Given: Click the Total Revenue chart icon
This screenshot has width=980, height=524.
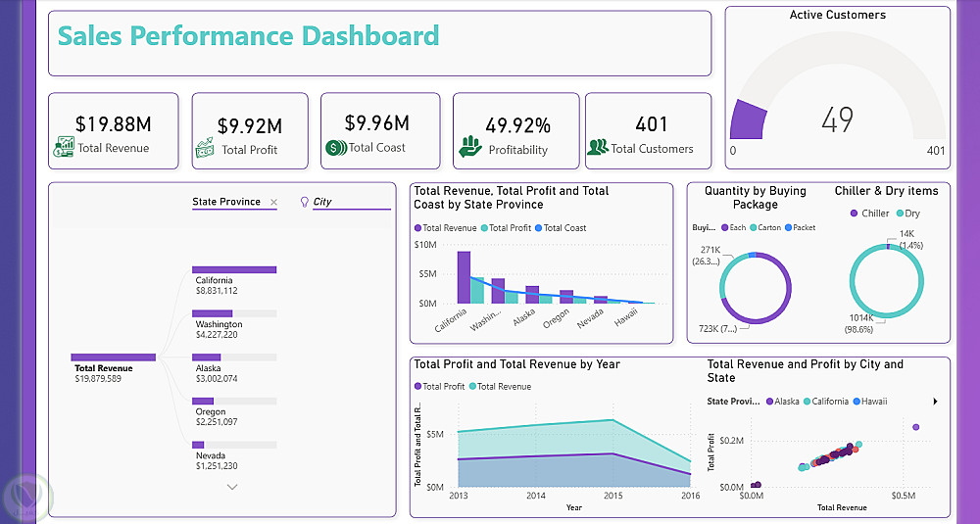Looking at the screenshot, I should pos(64,147).
